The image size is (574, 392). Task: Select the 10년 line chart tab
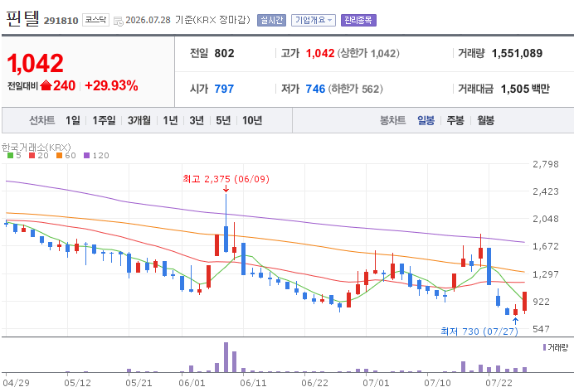[x=252, y=120]
